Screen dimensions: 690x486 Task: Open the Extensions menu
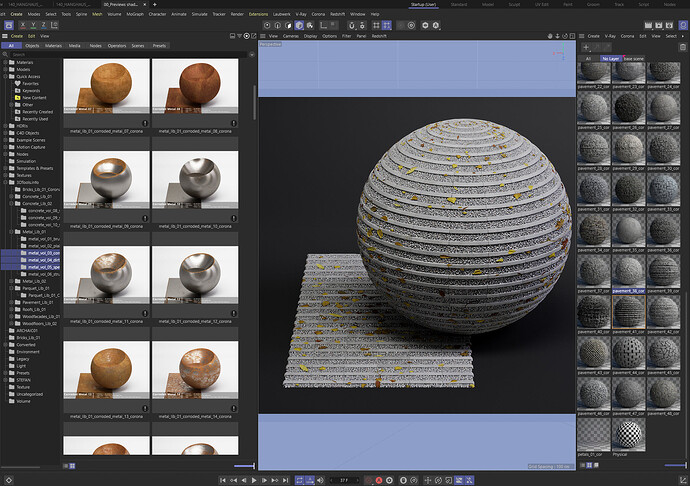click(258, 14)
